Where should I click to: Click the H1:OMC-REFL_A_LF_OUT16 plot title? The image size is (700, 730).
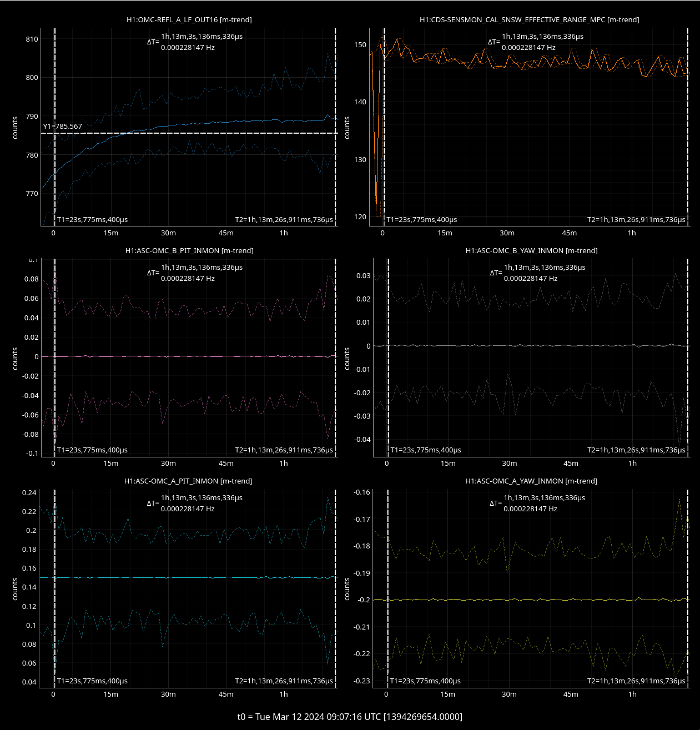[189, 20]
